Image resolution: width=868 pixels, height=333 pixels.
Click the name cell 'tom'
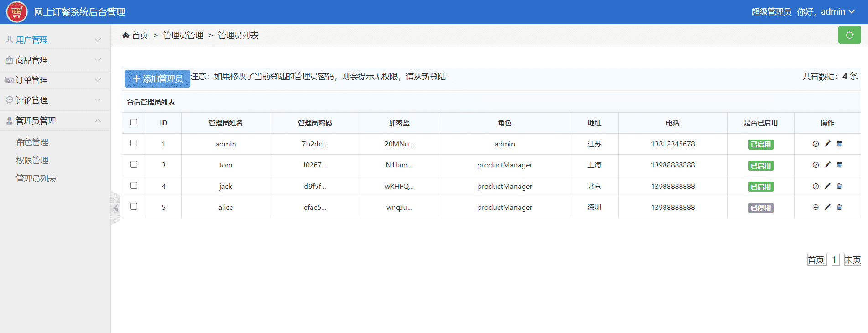226,165
